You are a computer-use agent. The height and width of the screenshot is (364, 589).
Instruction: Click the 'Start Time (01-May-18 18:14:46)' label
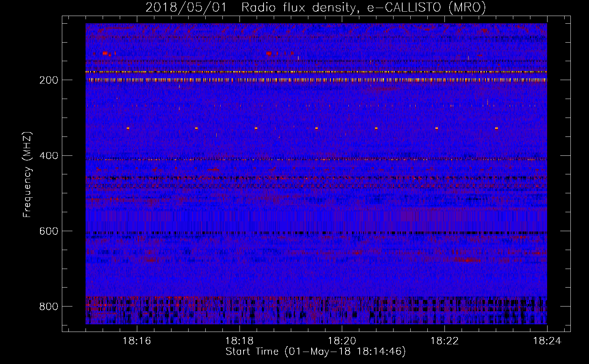pyautogui.click(x=316, y=352)
